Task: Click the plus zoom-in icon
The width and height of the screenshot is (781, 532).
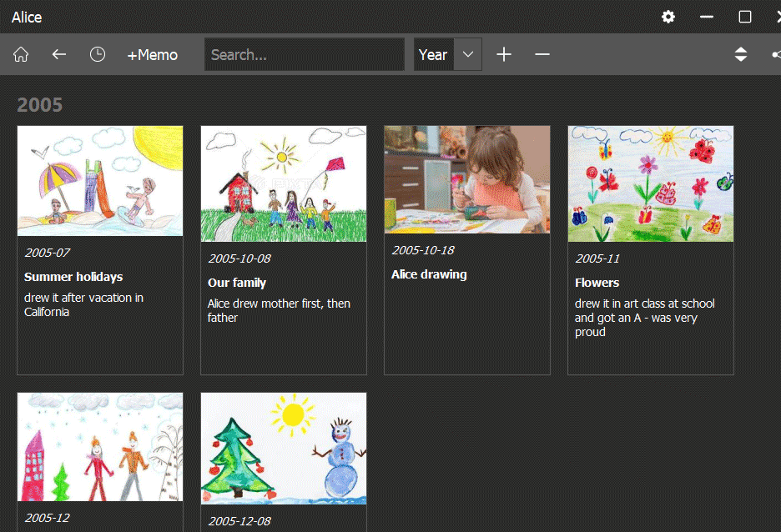Action: click(504, 54)
